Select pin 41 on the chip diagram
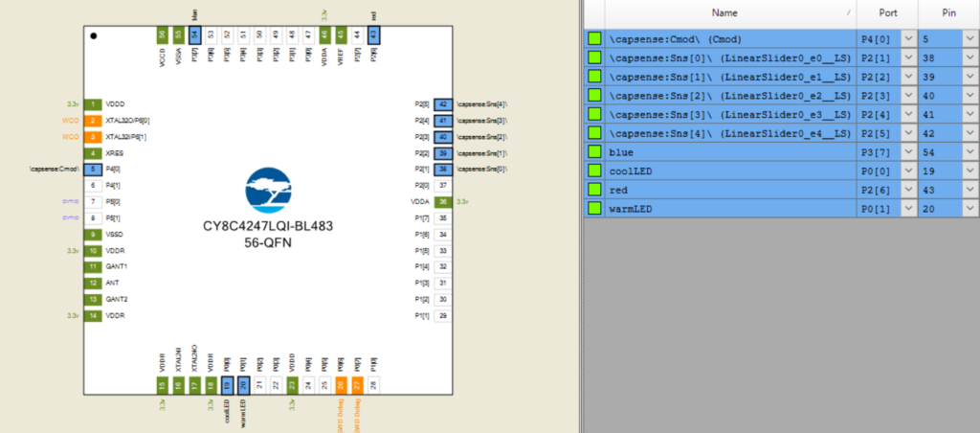 (443, 120)
